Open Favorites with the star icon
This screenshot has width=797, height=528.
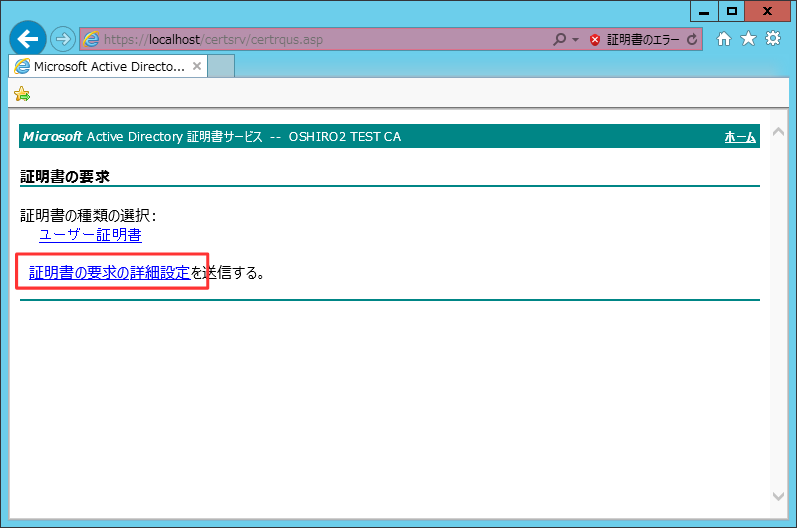(x=748, y=39)
